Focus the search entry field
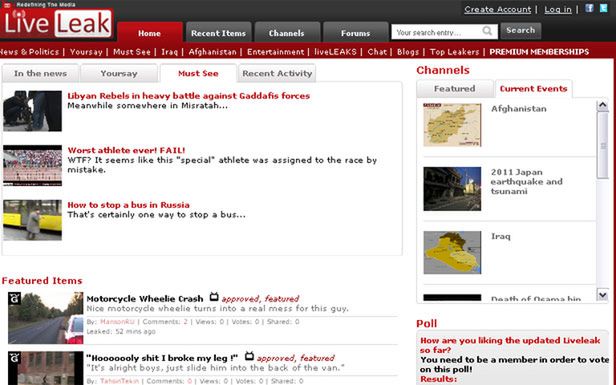 (444, 32)
